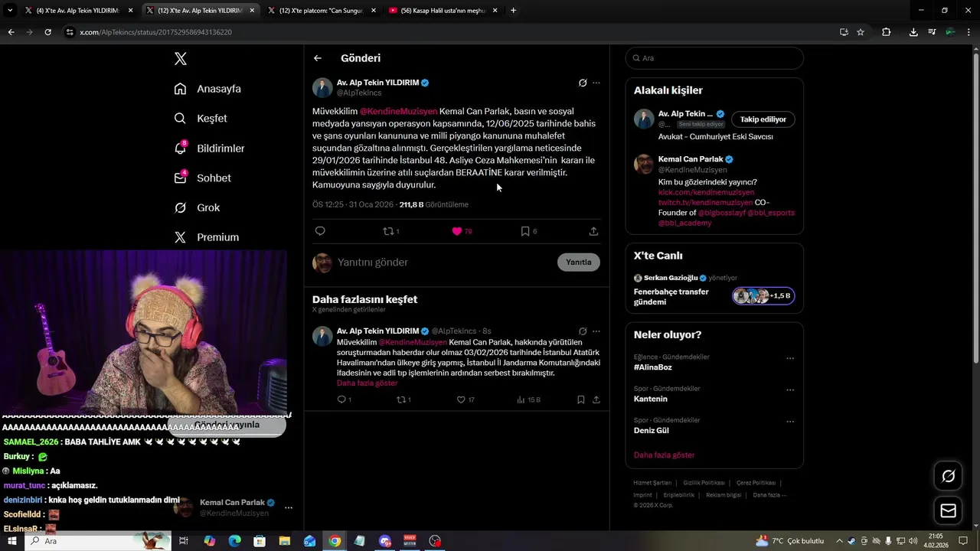Switch to first tab (4) X'te Av. Alp Tekin
Screen dimensions: 980x551
(79, 11)
